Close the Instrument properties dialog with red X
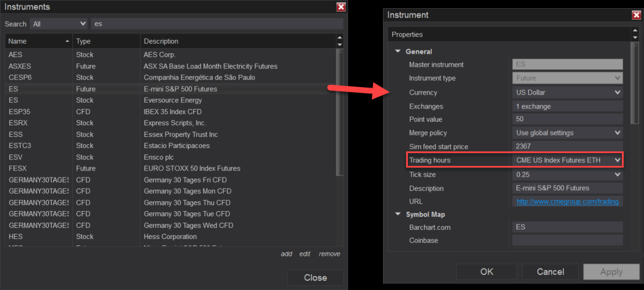This screenshot has width=644, height=290. click(x=636, y=15)
